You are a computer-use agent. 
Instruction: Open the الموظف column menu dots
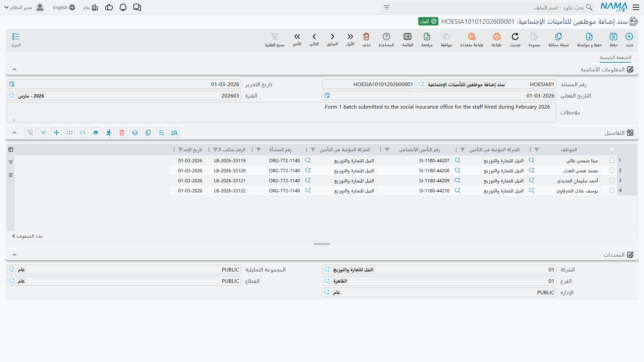tap(530, 149)
